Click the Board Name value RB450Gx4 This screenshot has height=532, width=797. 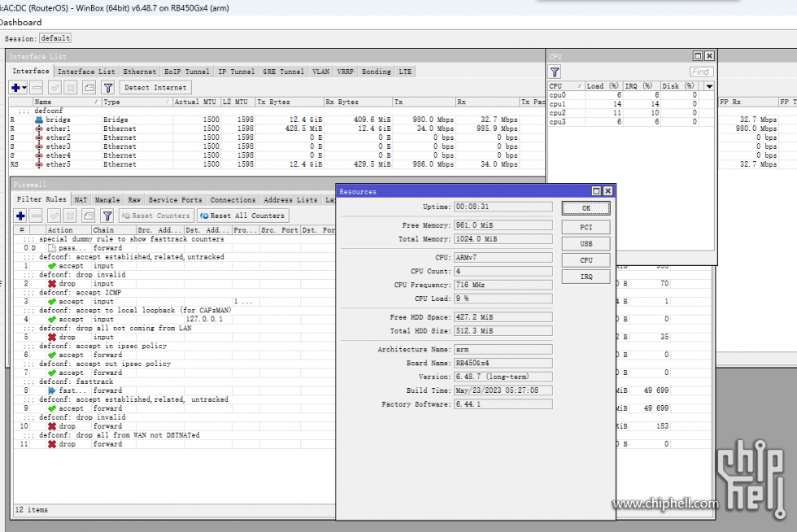click(503, 363)
